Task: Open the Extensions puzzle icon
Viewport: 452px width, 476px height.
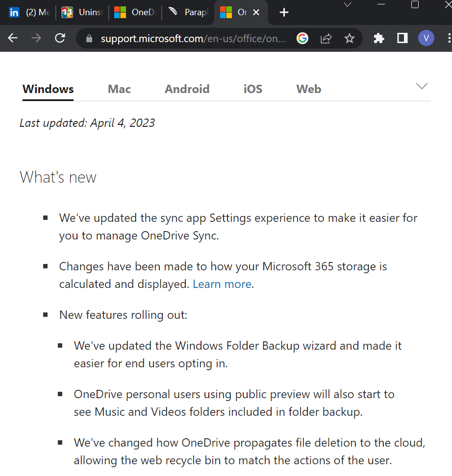Action: [379, 38]
